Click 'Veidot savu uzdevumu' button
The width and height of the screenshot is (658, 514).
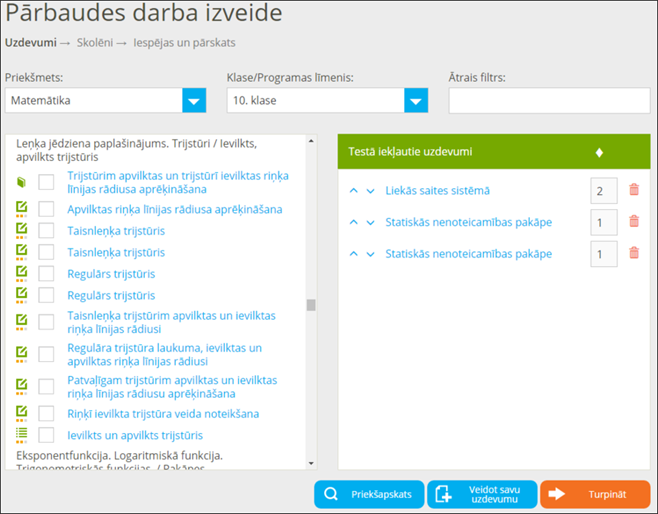pyautogui.click(x=481, y=494)
